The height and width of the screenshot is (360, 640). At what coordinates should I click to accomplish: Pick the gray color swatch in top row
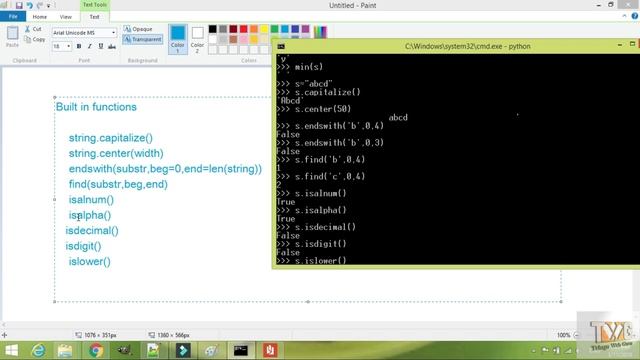(223, 29)
